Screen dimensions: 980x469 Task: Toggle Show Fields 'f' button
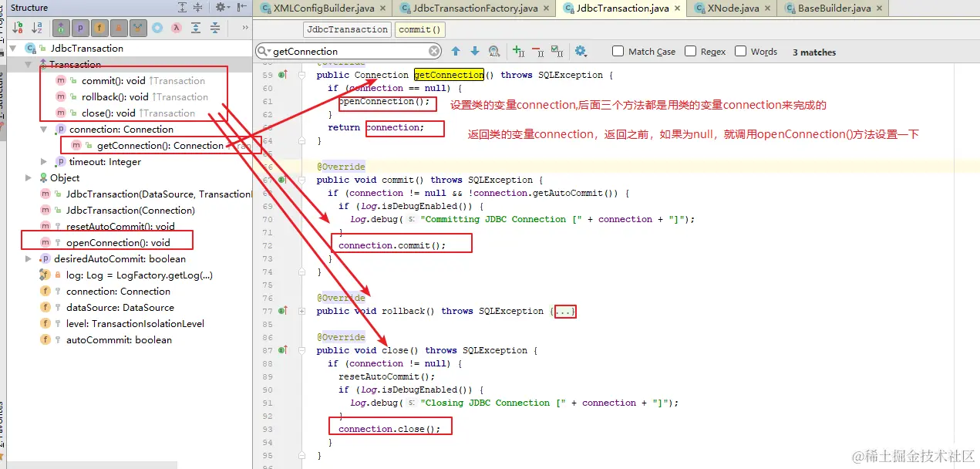coord(100,28)
